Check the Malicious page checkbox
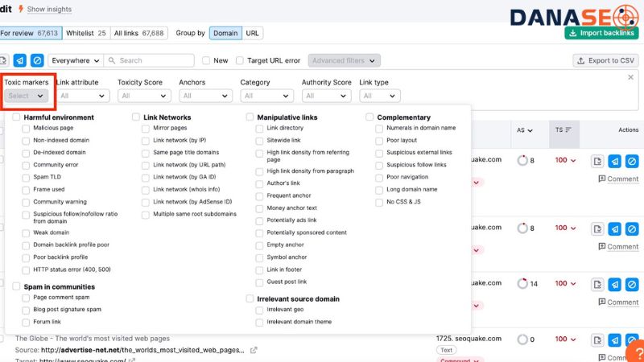 coord(27,128)
